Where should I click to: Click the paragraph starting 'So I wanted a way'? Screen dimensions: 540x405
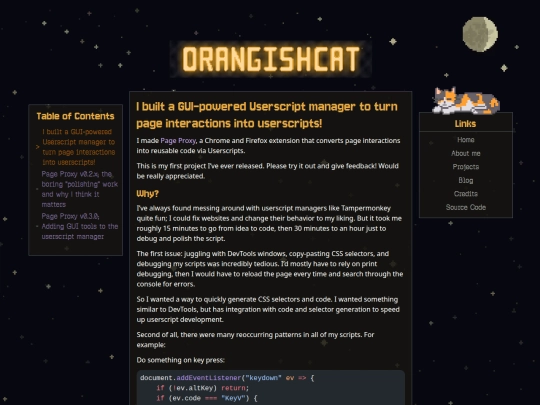point(268,309)
